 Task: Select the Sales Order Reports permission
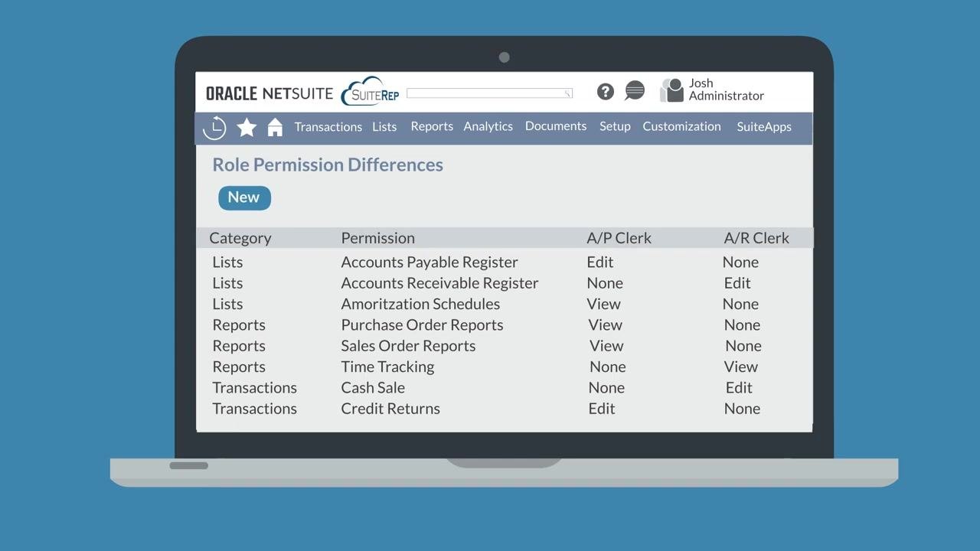point(408,346)
